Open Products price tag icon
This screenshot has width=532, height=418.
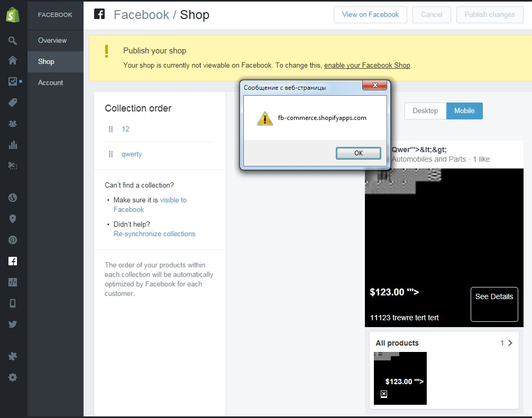13,103
